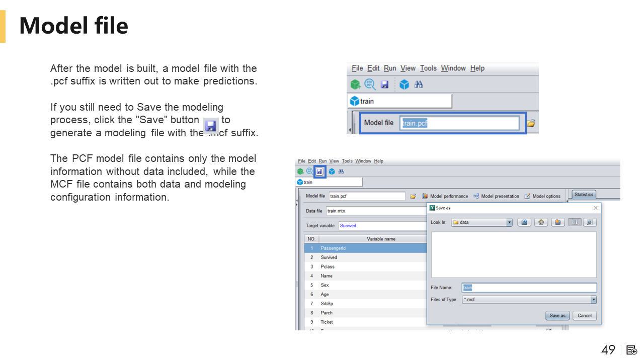The width and height of the screenshot is (644, 362).
Task: Open the Tools menu in the enlarged upper window
Action: click(x=429, y=68)
